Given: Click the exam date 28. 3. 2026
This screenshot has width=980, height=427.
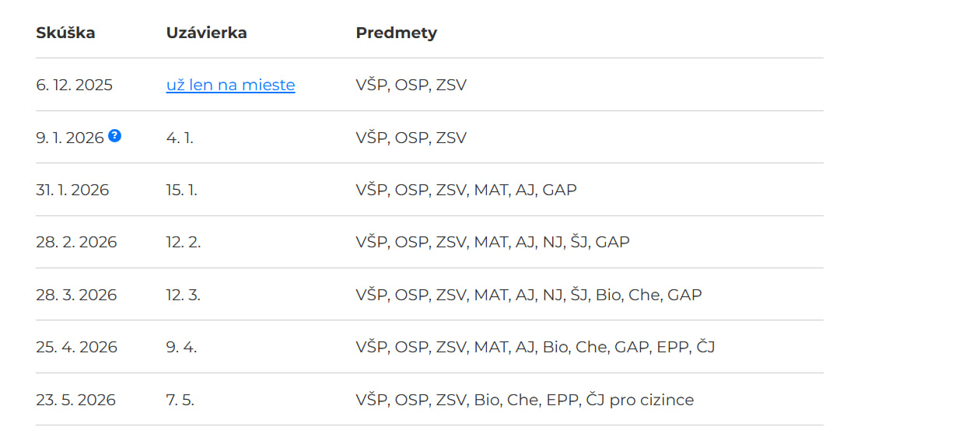Looking at the screenshot, I should (x=76, y=295).
